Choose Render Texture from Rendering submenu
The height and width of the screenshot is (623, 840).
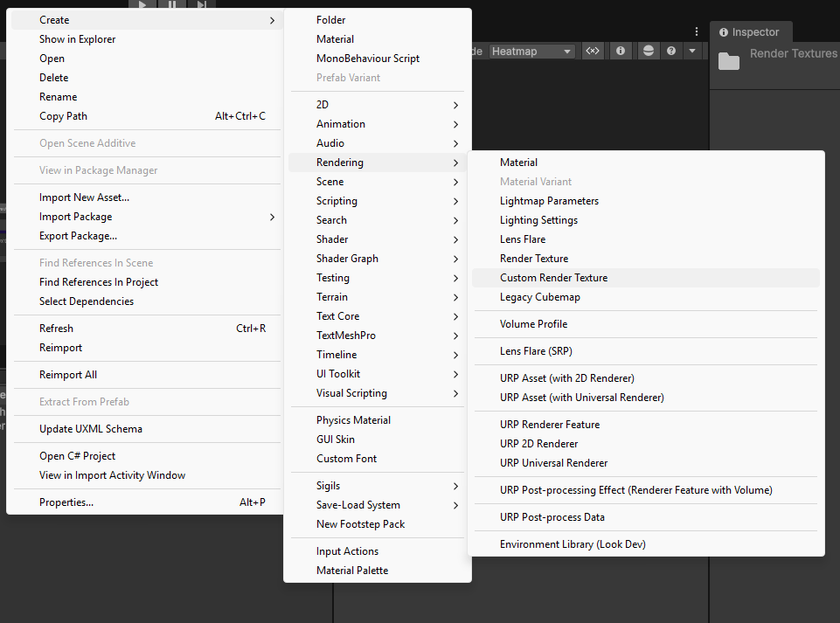(534, 259)
